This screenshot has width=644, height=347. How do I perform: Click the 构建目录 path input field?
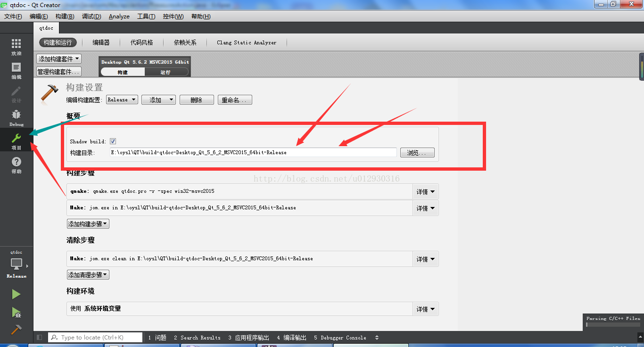coord(253,152)
